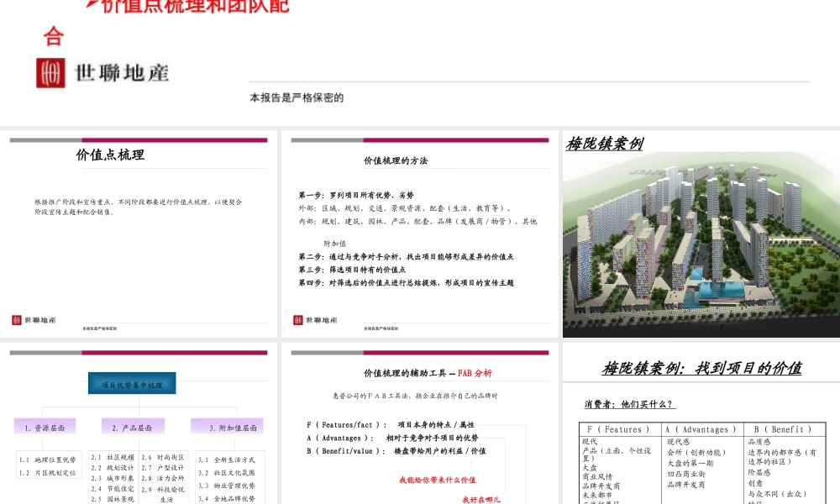Click the item "1.1 地理位置优势"
The height and width of the screenshot is (504, 840).
(48, 460)
